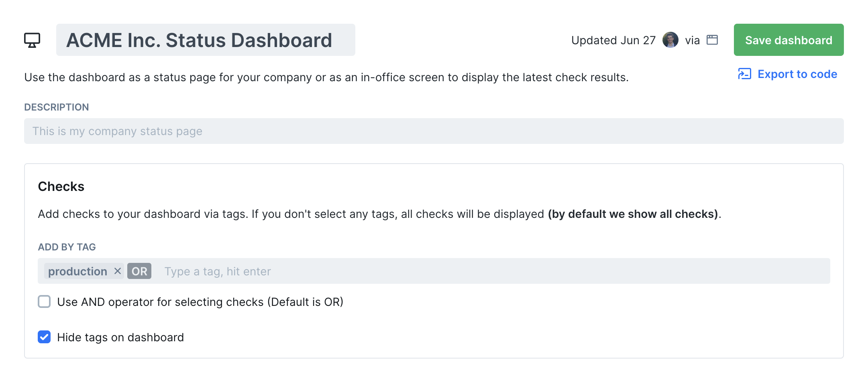Viewport: 868px width, 369px height.
Task: Click the monitor dashboard icon
Action: pyautogui.click(x=32, y=40)
